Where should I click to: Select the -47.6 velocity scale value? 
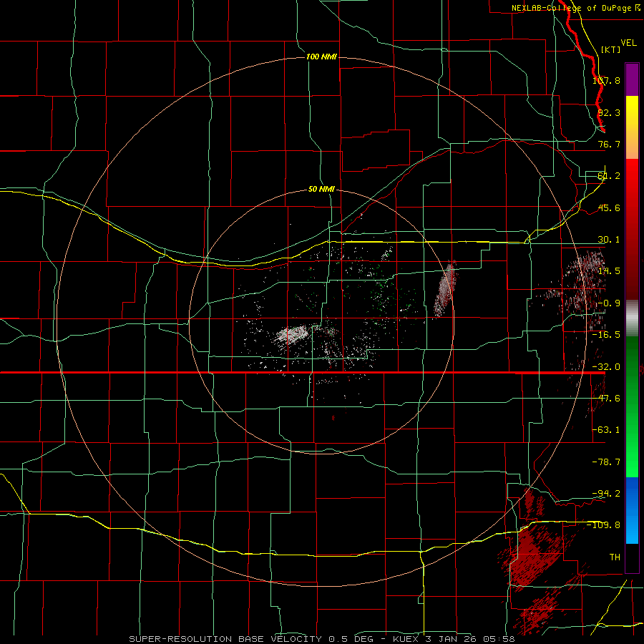coord(606,399)
